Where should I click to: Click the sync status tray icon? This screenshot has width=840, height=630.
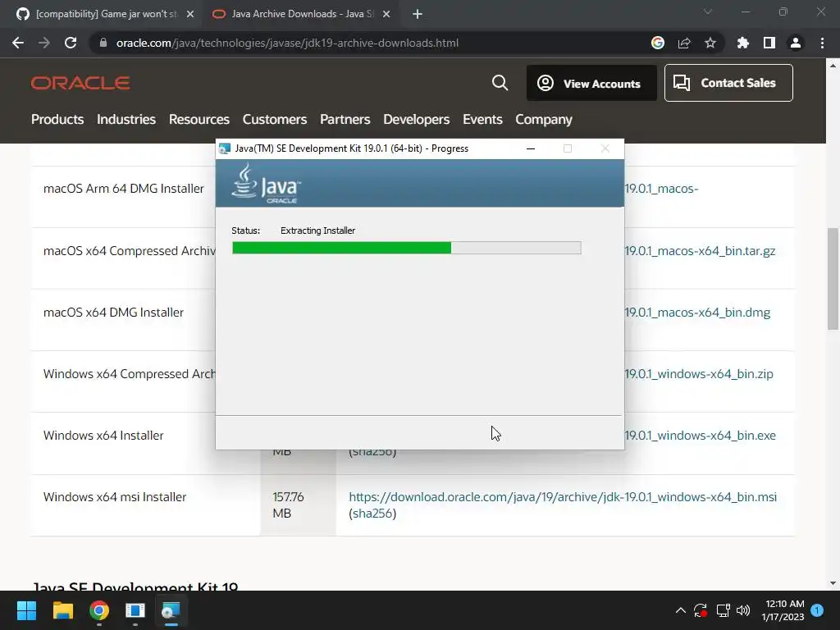[x=701, y=610]
